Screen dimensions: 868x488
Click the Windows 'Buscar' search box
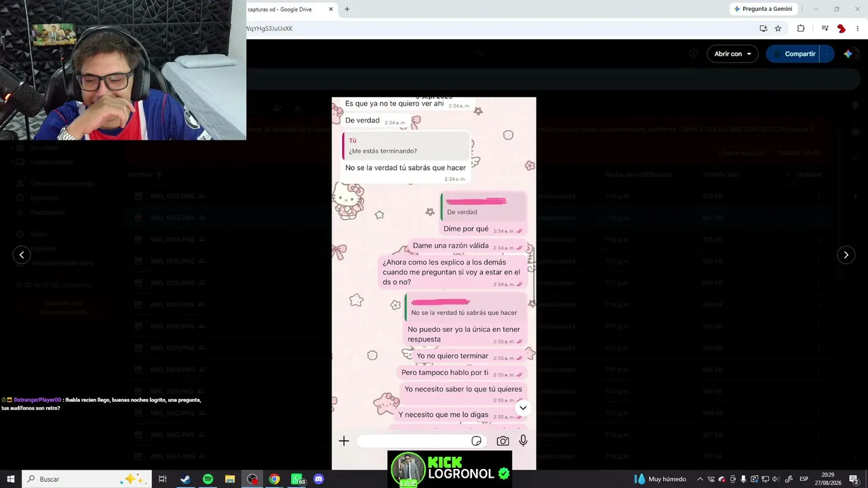click(86, 479)
